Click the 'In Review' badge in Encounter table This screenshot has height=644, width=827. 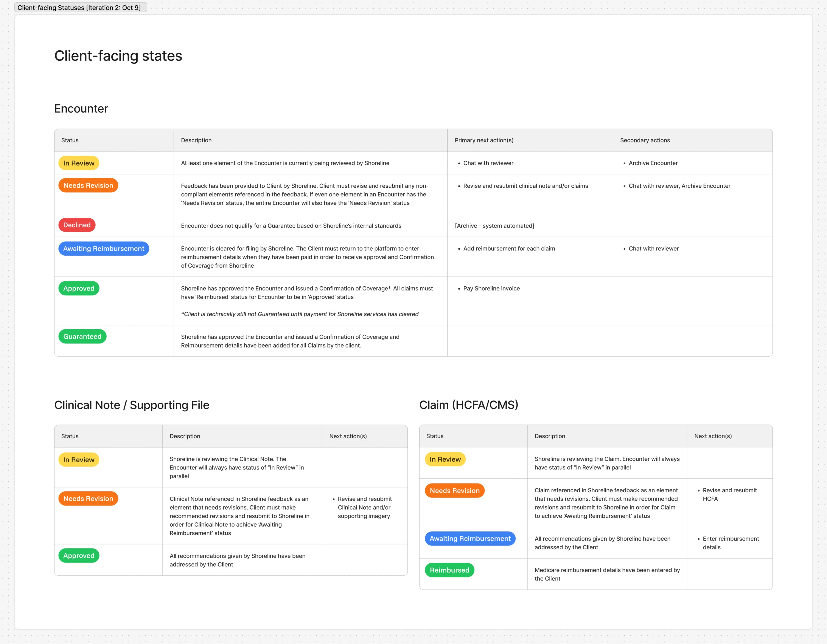pos(79,163)
